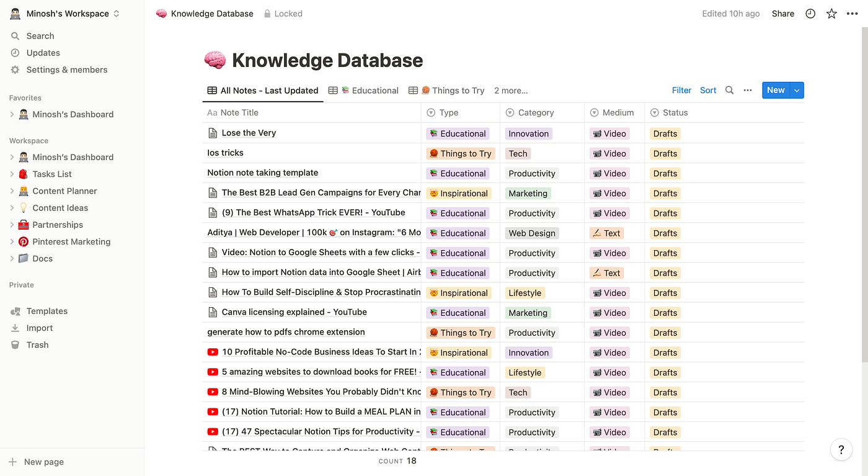Open the New button dropdown arrow
This screenshot has width=868, height=476.
[797, 90]
